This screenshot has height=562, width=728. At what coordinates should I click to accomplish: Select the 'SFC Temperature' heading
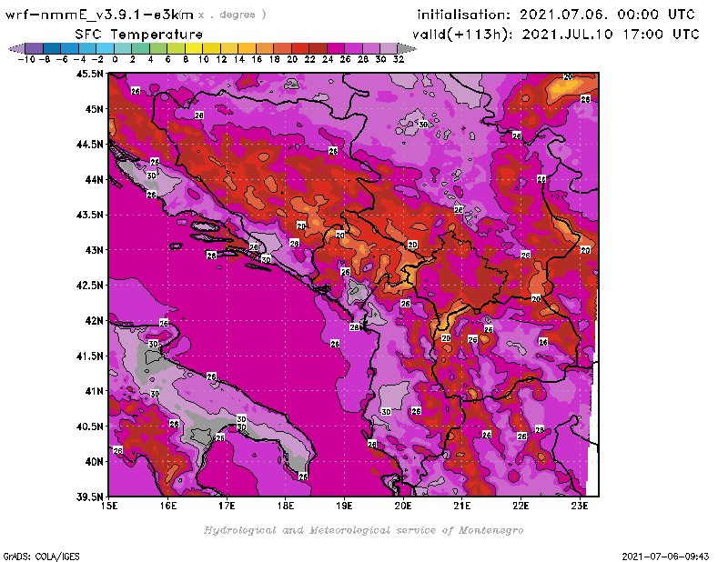tap(139, 35)
